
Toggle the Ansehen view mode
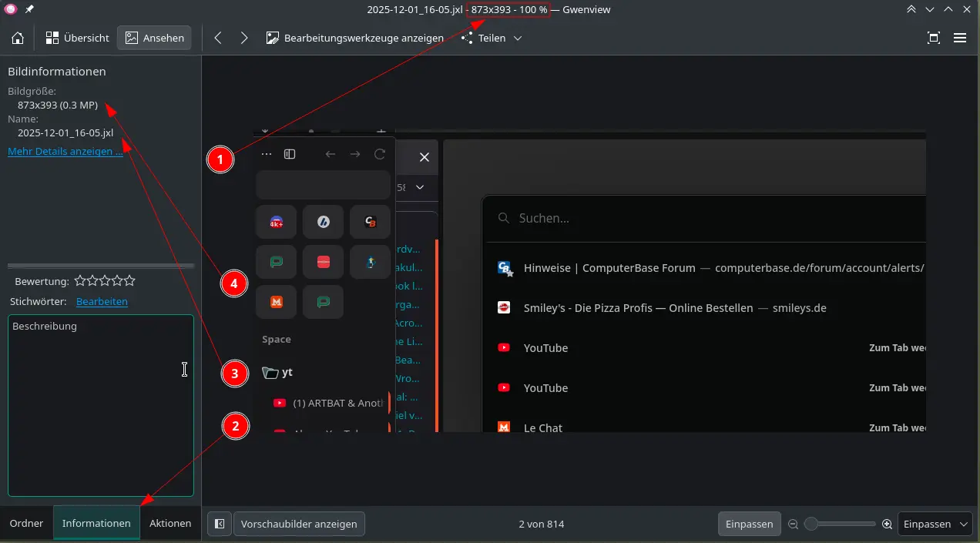coord(154,38)
